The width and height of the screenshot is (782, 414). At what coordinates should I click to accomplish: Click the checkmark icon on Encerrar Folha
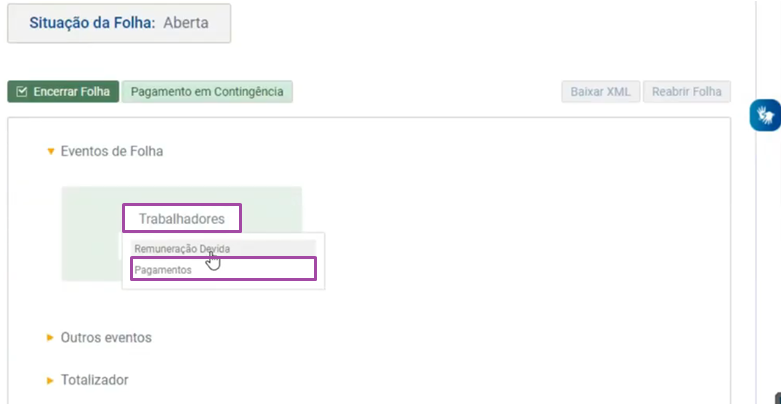[21, 92]
